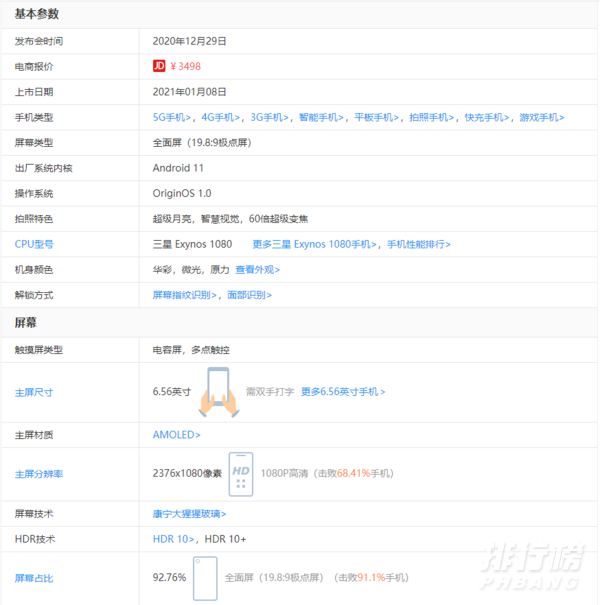Click the 解锁方式 row label
This screenshot has height=605, width=600.
(34, 295)
